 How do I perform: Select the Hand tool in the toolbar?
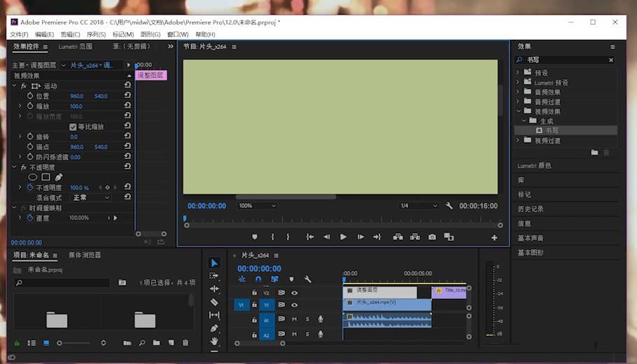click(x=214, y=342)
